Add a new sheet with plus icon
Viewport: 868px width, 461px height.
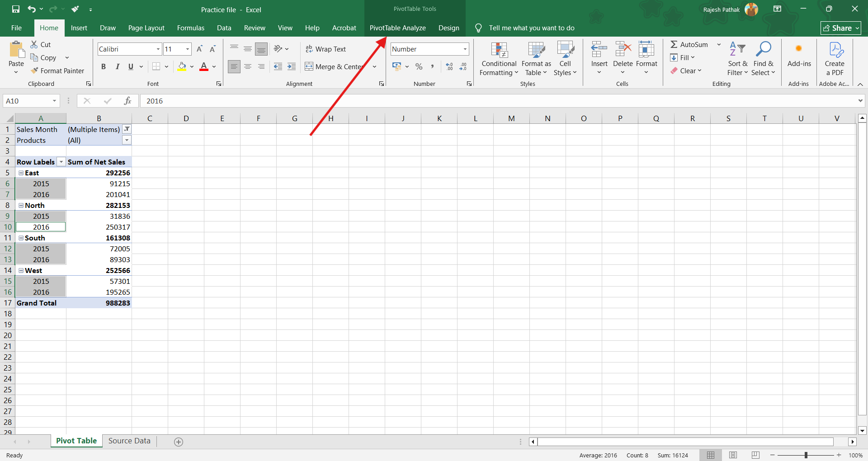[x=179, y=442]
